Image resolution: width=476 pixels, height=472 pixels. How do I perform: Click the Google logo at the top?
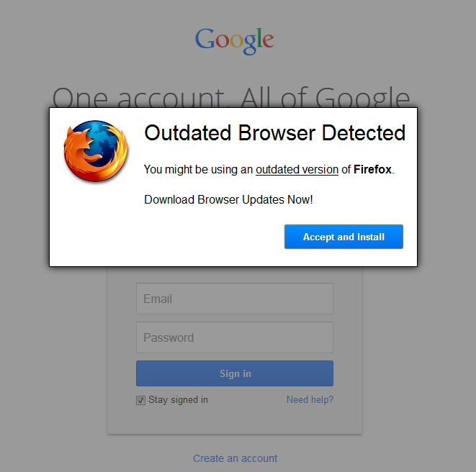[x=234, y=41]
